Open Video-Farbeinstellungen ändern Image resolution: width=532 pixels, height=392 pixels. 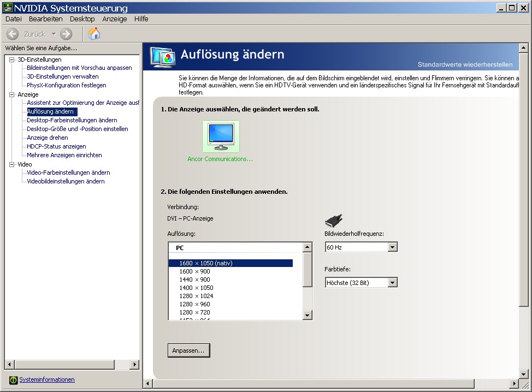tap(68, 173)
